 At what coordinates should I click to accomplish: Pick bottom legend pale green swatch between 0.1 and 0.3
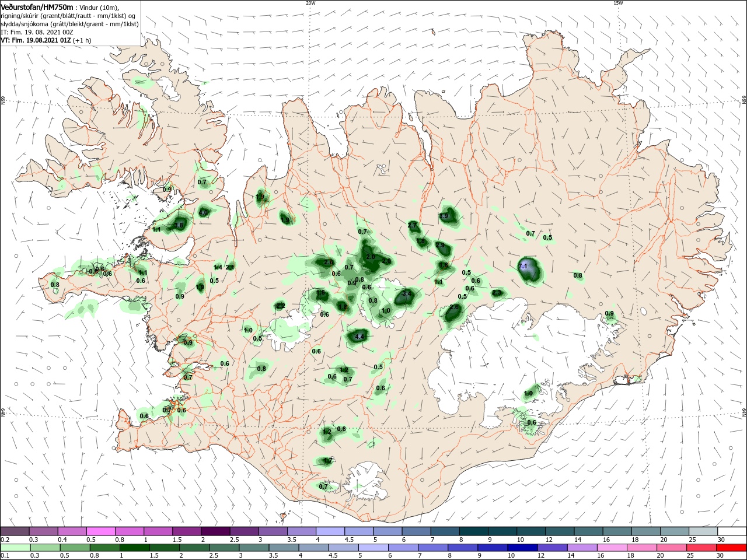coord(15,547)
